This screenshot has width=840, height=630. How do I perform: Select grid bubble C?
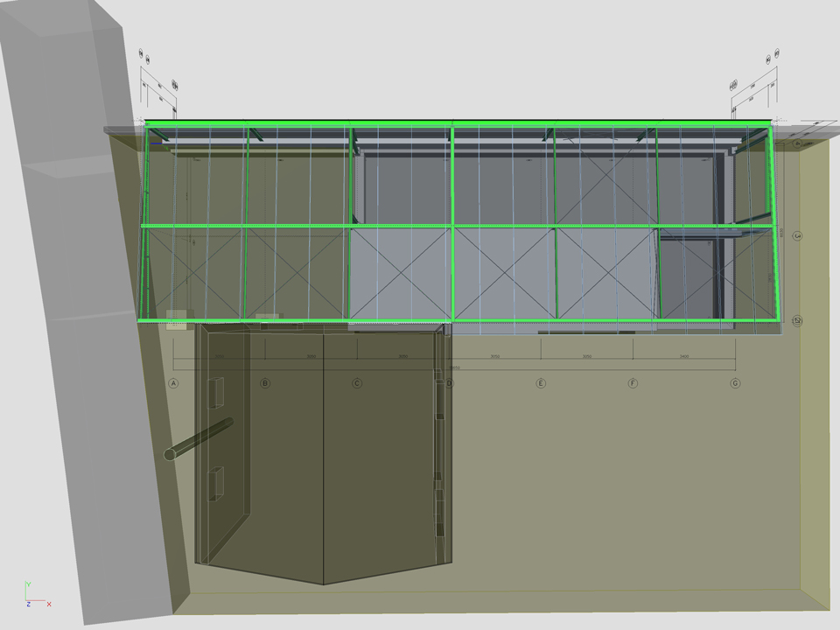coord(357,383)
